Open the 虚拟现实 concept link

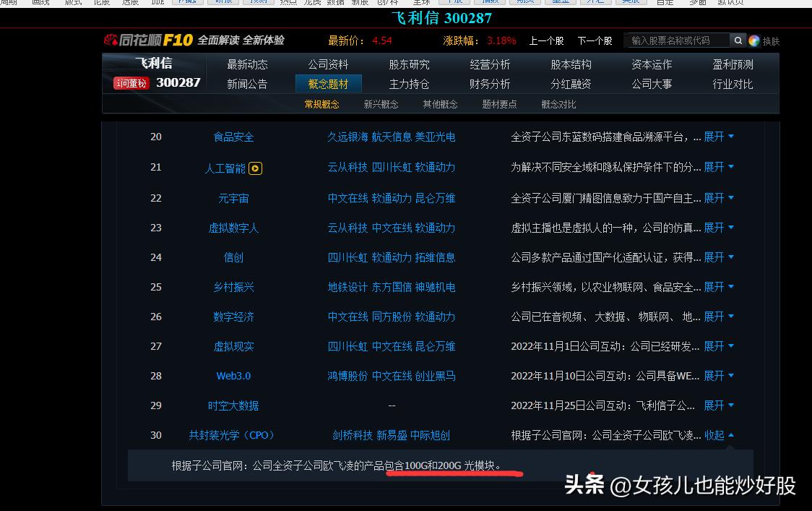(x=233, y=346)
